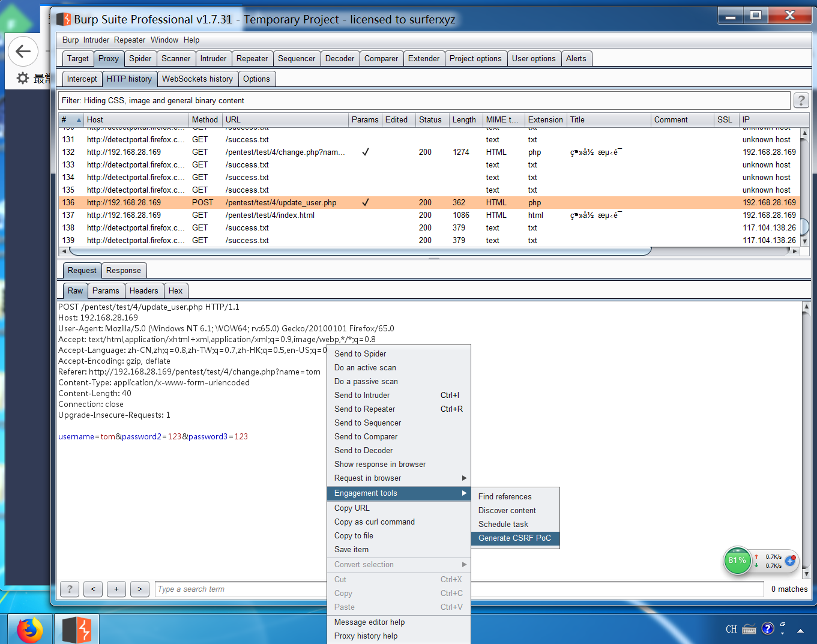This screenshot has width=817, height=644.
Task: Click the 81% memory monitor widget
Action: coord(737,561)
